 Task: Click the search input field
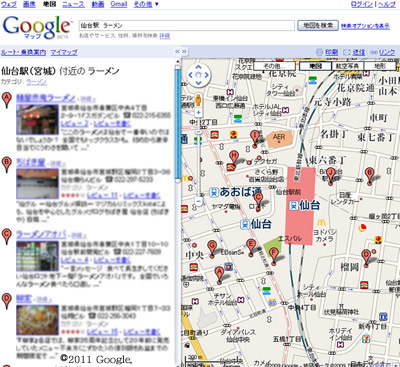tap(187, 25)
